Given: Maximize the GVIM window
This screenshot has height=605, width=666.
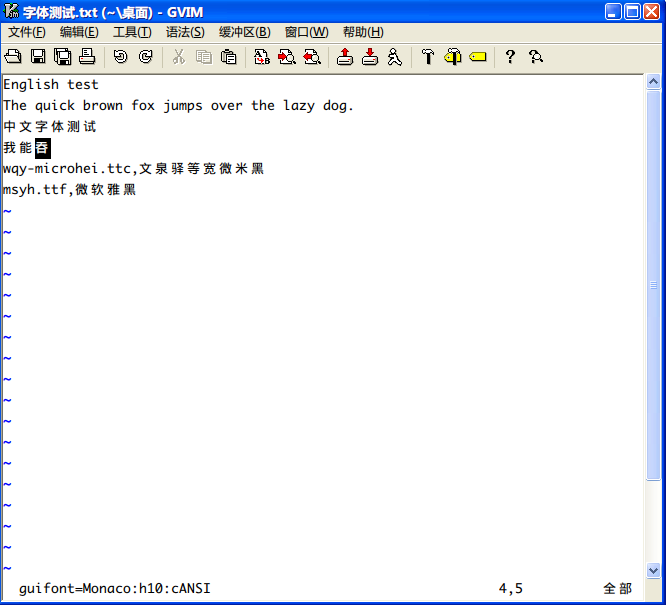Looking at the screenshot, I should (x=632, y=11).
